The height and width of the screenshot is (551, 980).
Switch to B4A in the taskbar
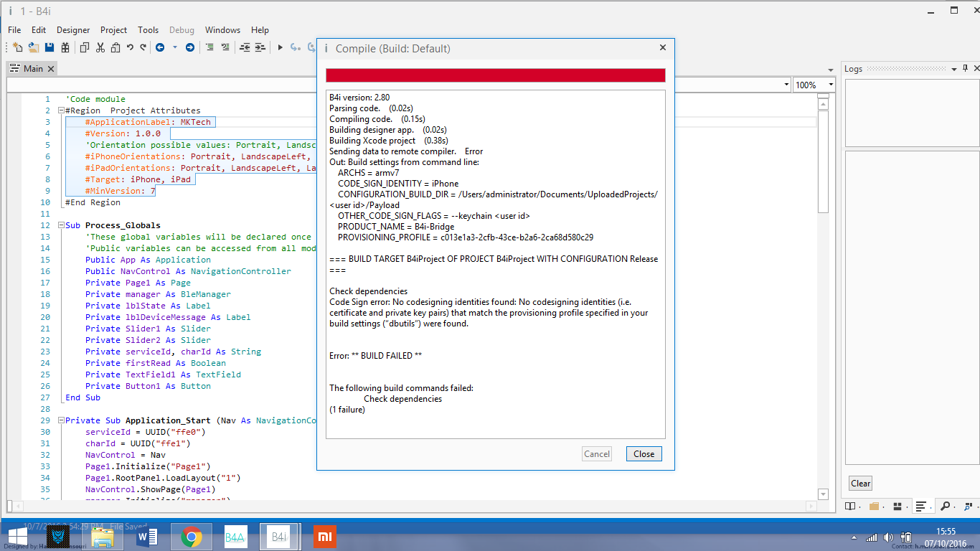tap(235, 537)
